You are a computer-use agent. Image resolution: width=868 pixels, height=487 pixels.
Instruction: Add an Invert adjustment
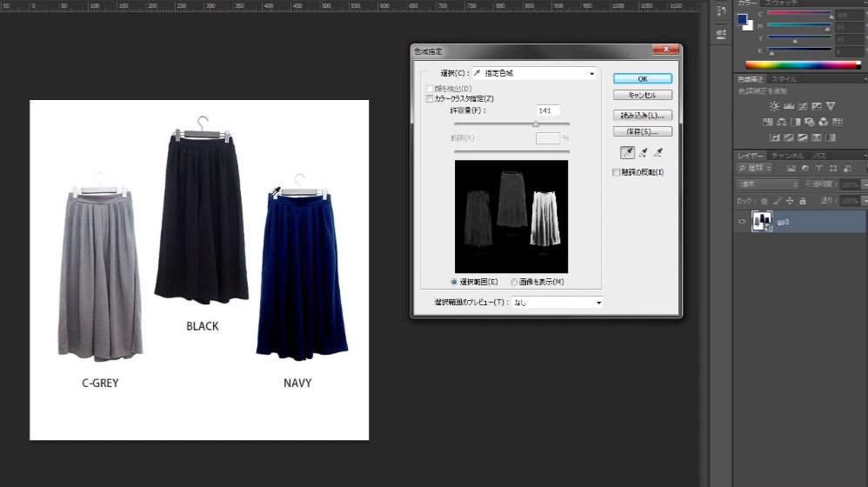coord(774,137)
